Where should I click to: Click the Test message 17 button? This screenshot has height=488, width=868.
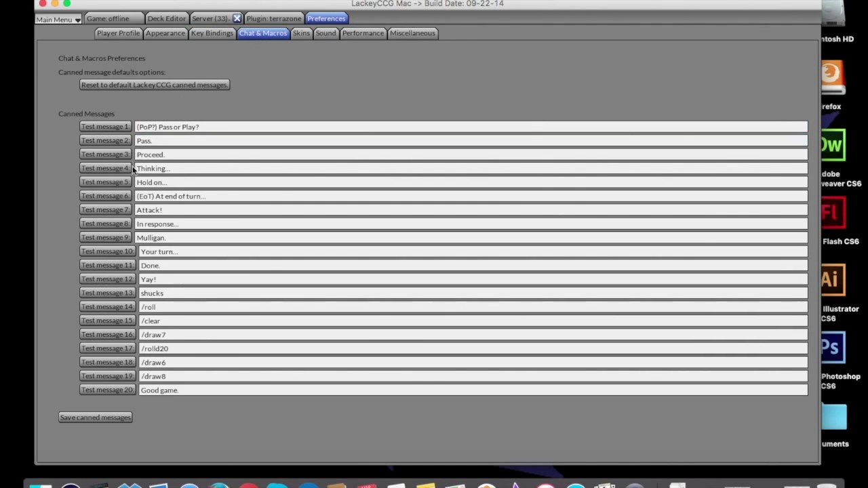(x=107, y=348)
